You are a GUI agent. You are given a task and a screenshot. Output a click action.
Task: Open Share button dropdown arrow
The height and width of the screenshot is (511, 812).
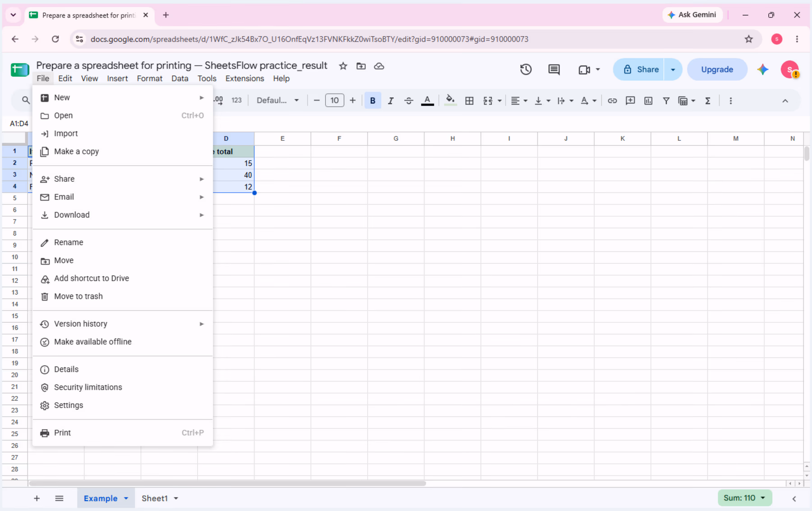[673, 70]
